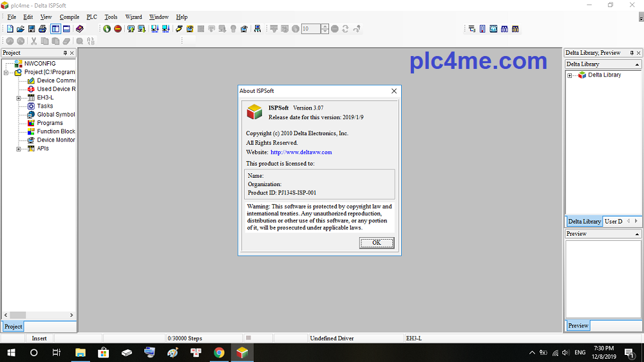Click the New Project toolbar icon
Viewport: 644px width, 362px height.
point(10,29)
